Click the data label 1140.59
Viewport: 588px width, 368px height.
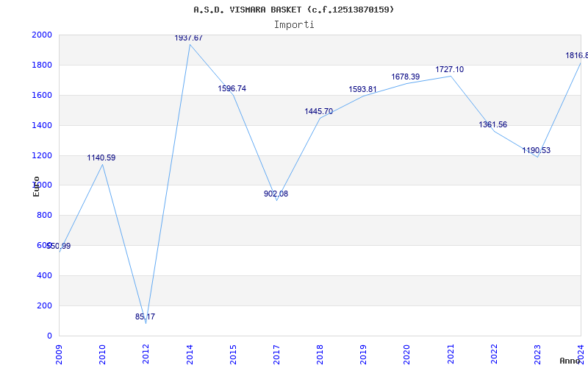pyautogui.click(x=101, y=158)
